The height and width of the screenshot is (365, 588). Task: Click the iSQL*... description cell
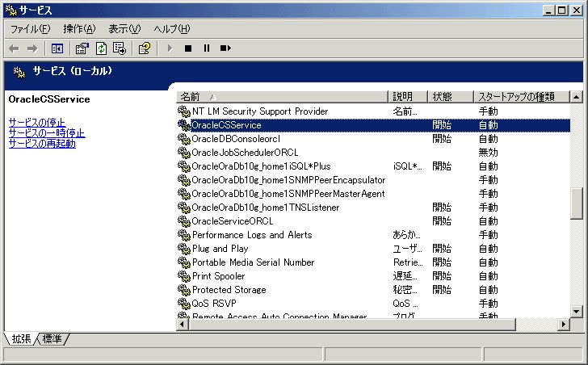tap(407, 166)
